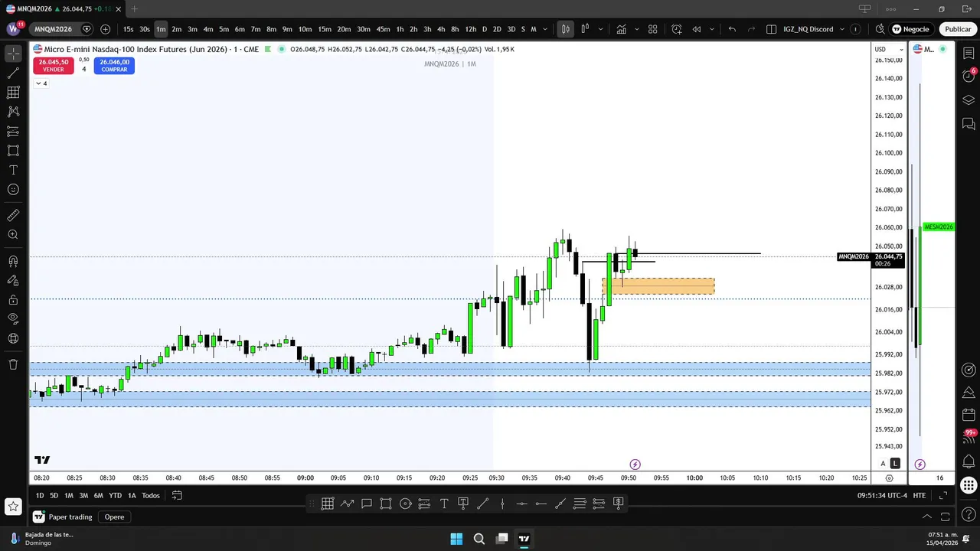The height and width of the screenshot is (551, 980).
Task: Toggle stay in drawing mode
Action: click(13, 281)
